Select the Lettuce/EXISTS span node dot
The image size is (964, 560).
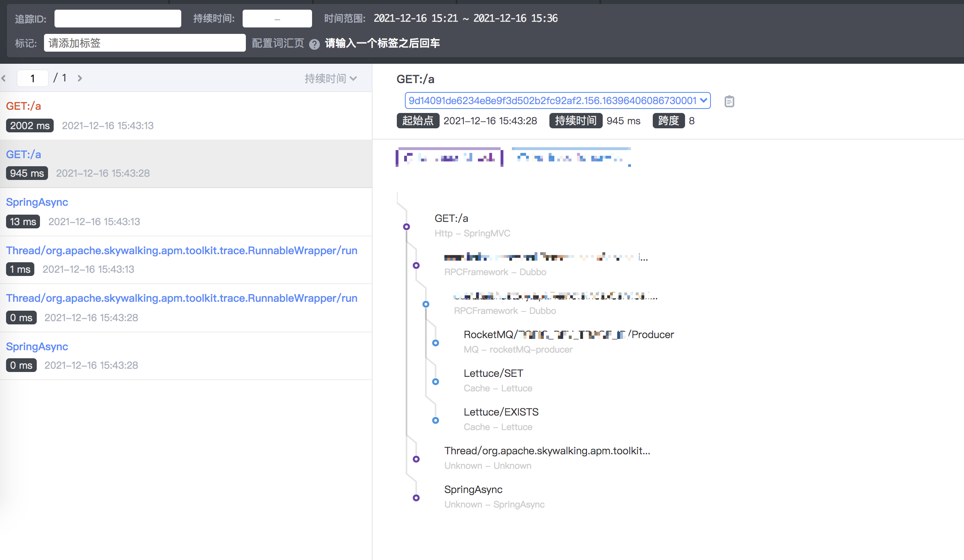point(435,420)
